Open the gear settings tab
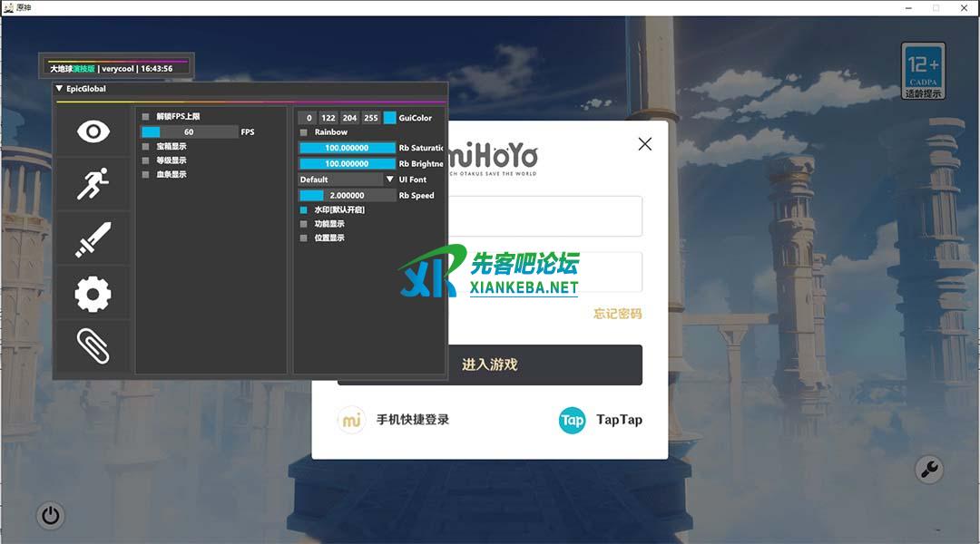The height and width of the screenshot is (544, 980). (93, 293)
